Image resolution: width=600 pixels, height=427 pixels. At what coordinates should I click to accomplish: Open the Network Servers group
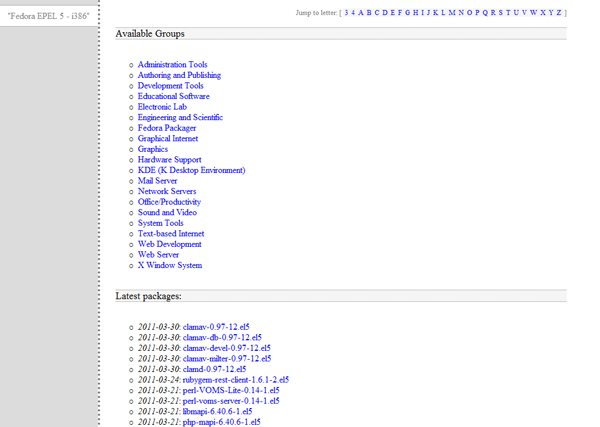click(167, 191)
